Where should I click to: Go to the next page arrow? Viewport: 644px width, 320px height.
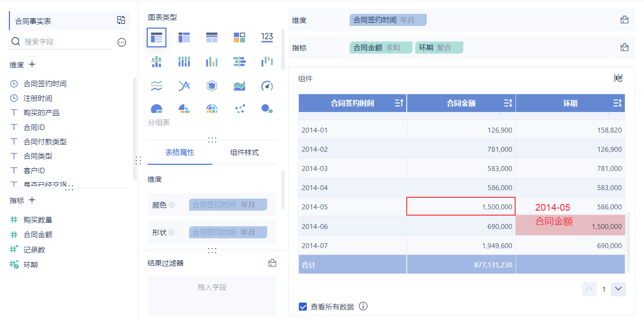click(618, 289)
